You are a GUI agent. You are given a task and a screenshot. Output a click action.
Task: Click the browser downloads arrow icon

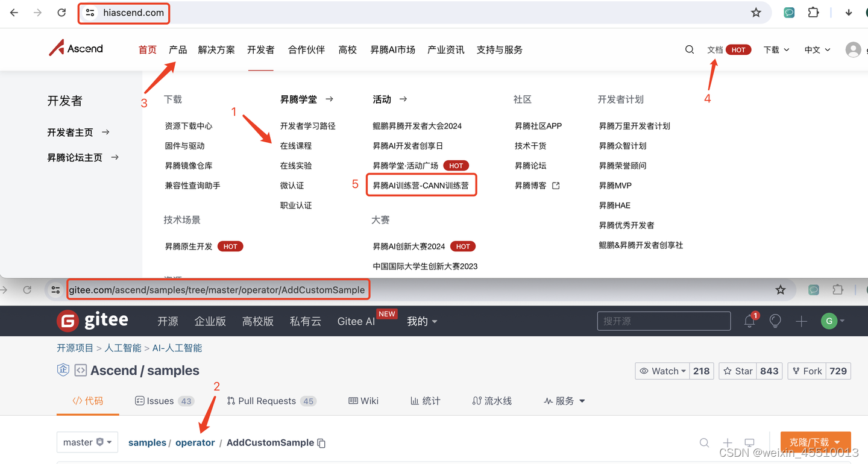tap(849, 13)
